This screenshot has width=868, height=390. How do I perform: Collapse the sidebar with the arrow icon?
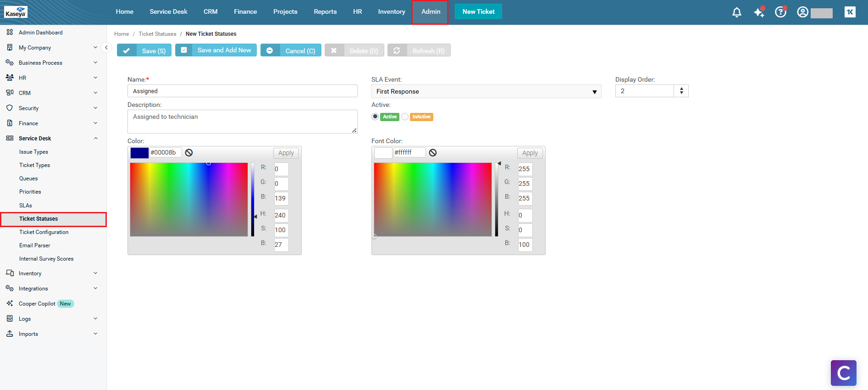click(x=106, y=47)
